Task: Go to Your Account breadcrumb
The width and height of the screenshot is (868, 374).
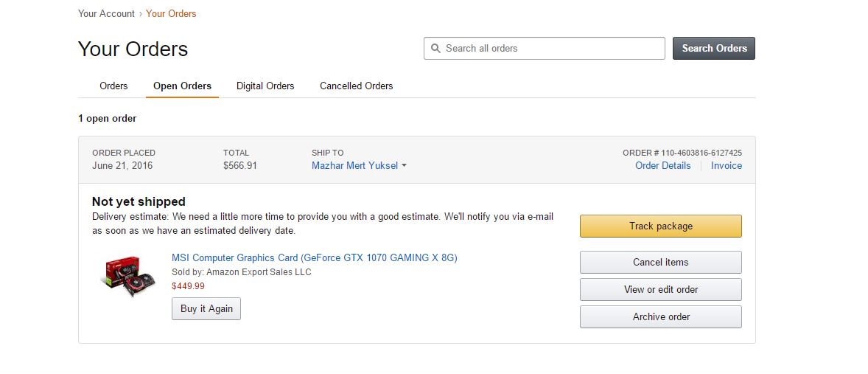Action: (106, 13)
